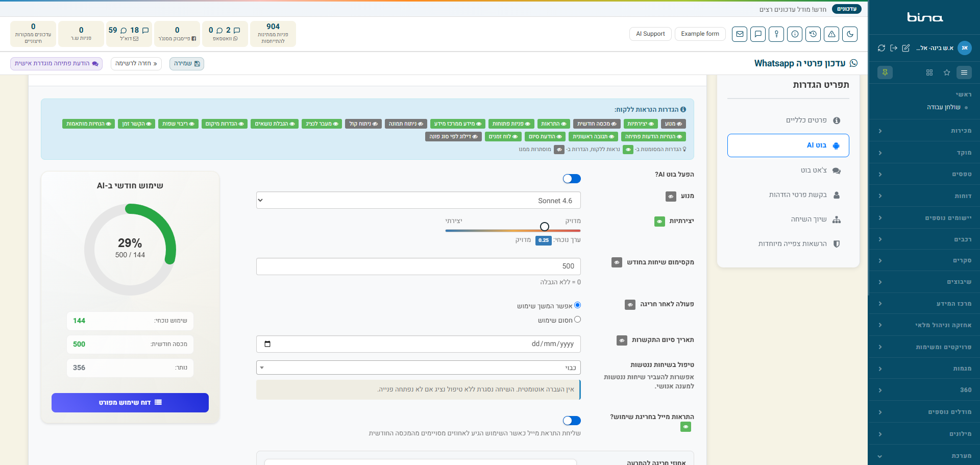Open שיוך השיחה settings tab
Viewport: 980px width, 465px height.
coord(788,219)
